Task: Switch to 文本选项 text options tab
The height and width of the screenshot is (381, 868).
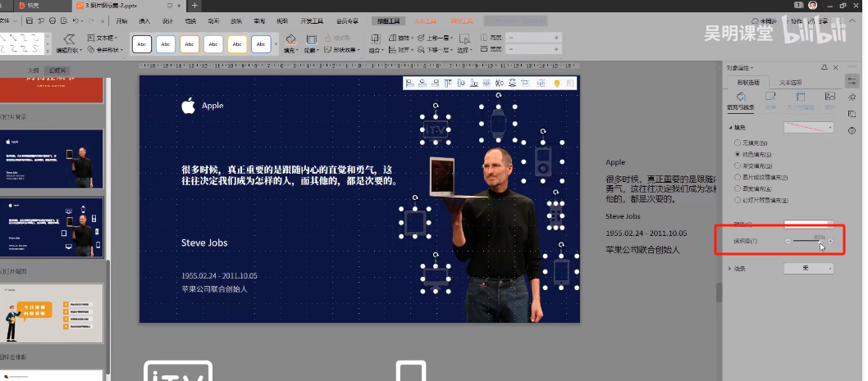Action: 791,83
